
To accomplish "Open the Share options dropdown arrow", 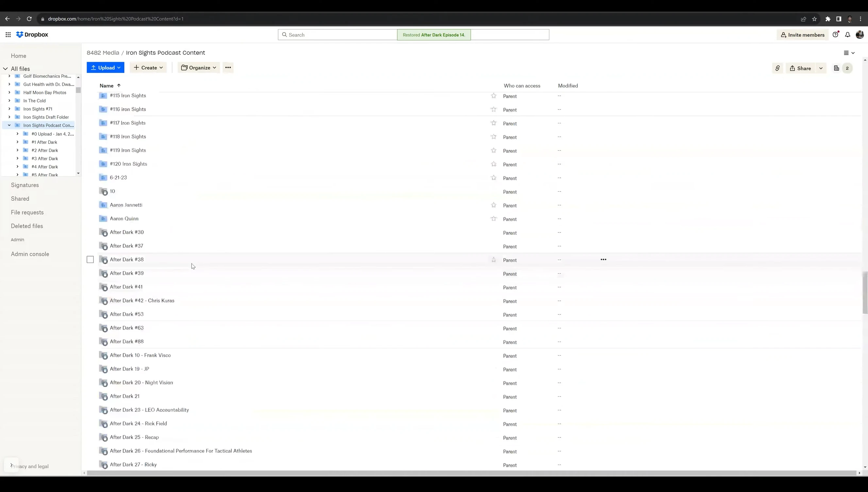I will coord(821,68).
